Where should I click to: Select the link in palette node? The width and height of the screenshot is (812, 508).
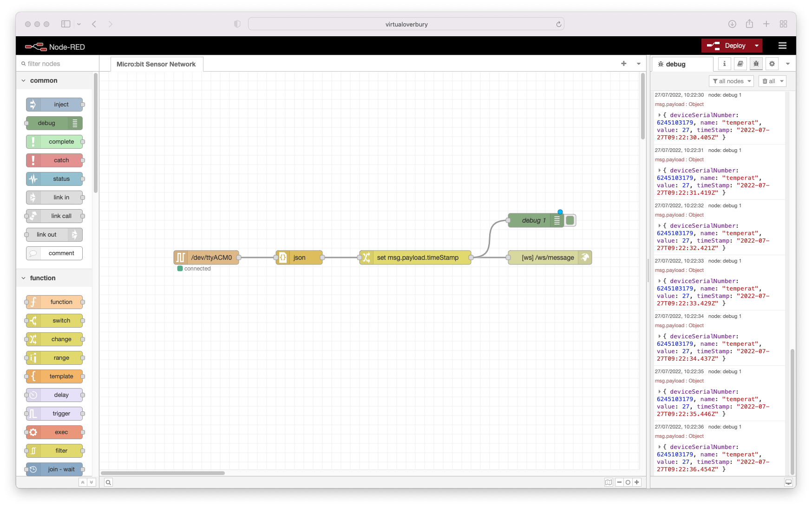54,198
